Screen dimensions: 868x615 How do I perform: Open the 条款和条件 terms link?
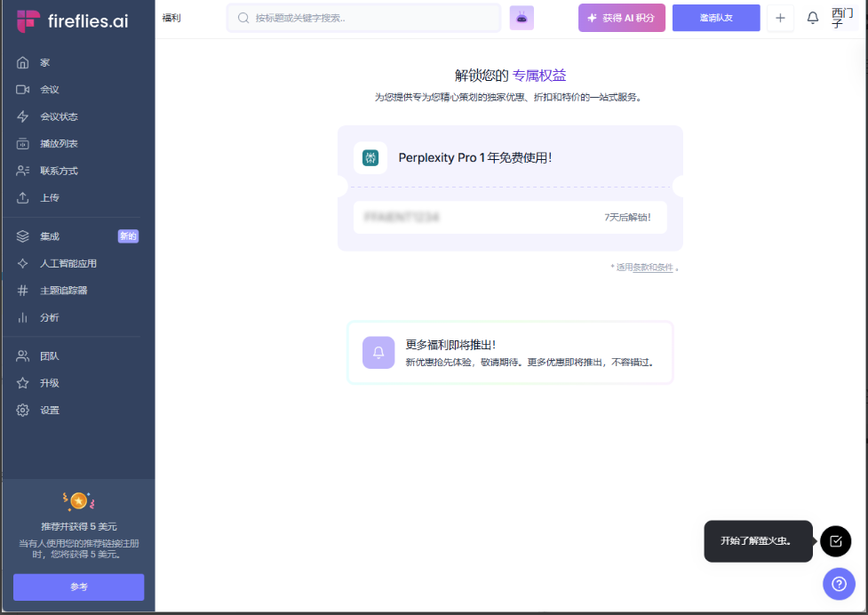tap(652, 268)
